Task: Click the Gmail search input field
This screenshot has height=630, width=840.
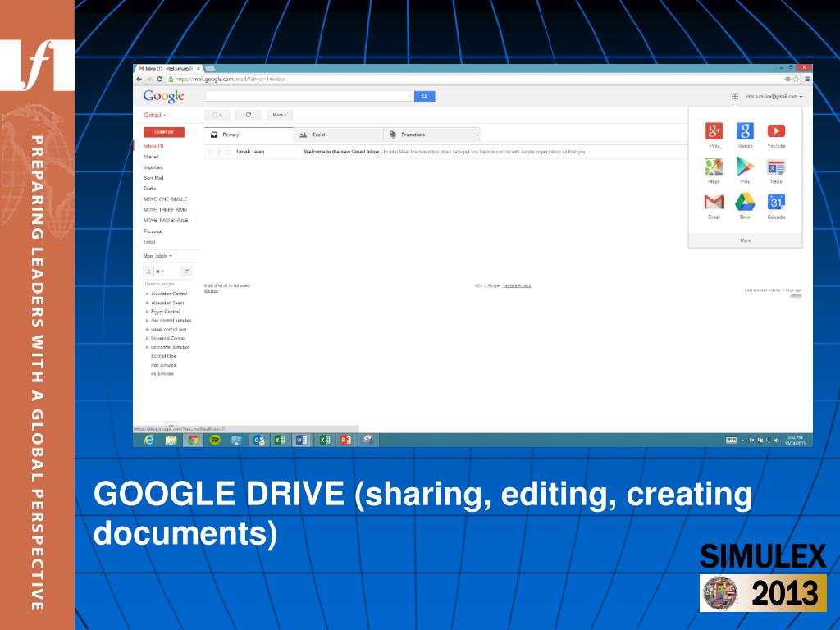Action: 308,96
